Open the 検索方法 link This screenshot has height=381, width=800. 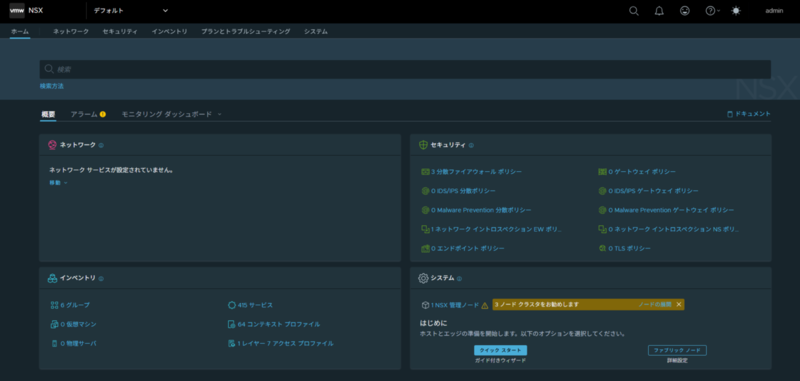[52, 86]
